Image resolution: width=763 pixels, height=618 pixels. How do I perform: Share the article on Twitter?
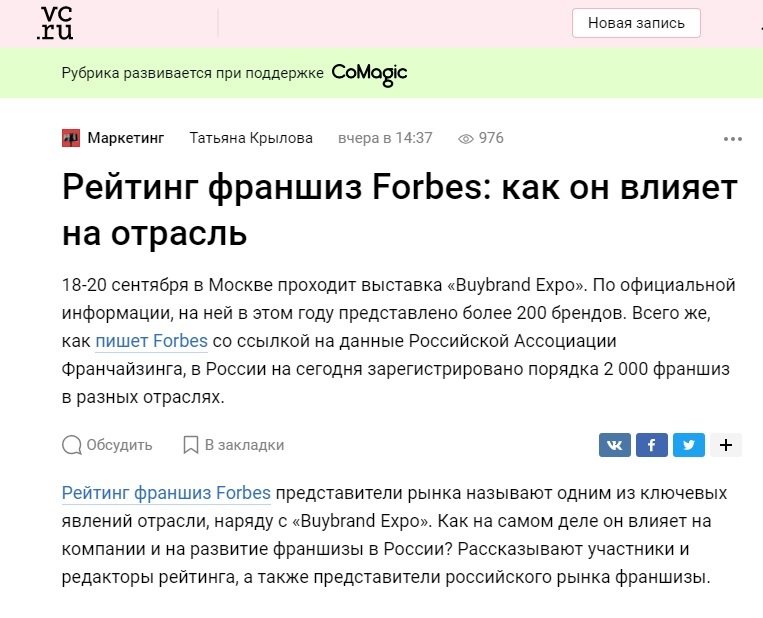click(x=689, y=445)
